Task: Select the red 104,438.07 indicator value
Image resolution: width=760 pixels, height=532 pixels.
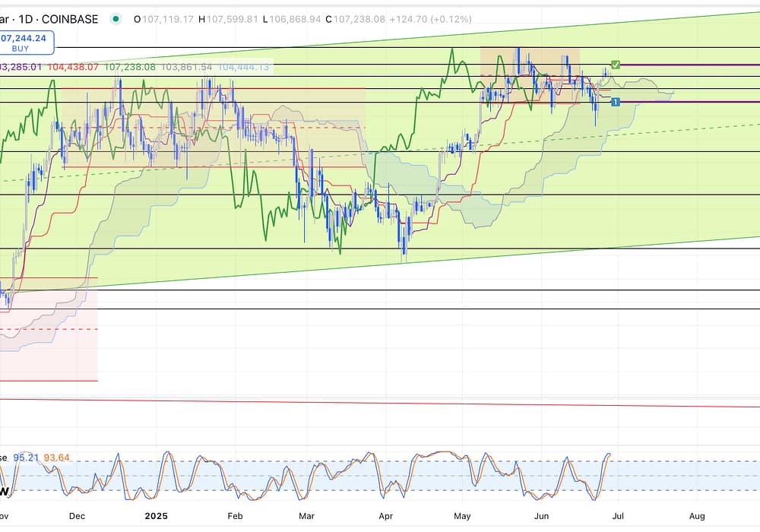Action: [x=73, y=67]
